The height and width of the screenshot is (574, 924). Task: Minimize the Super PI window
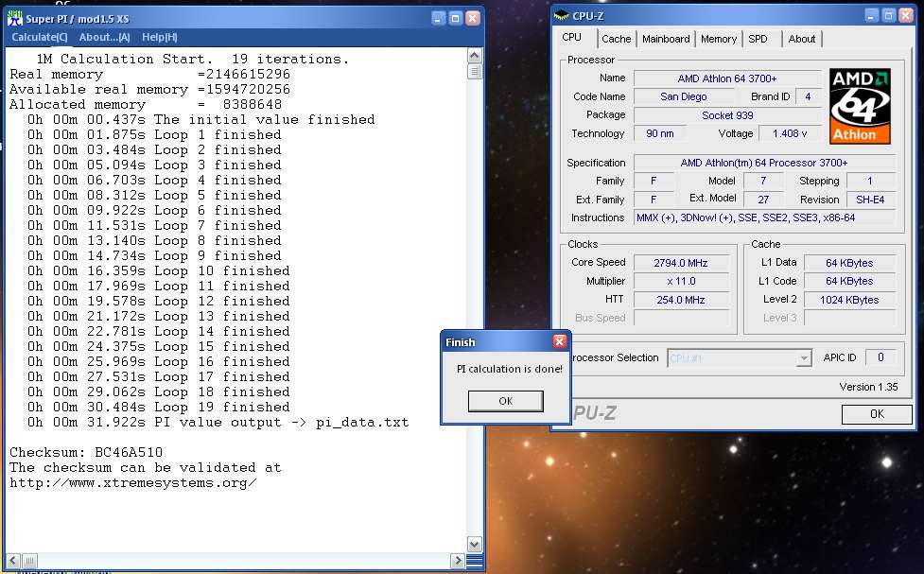(439, 18)
